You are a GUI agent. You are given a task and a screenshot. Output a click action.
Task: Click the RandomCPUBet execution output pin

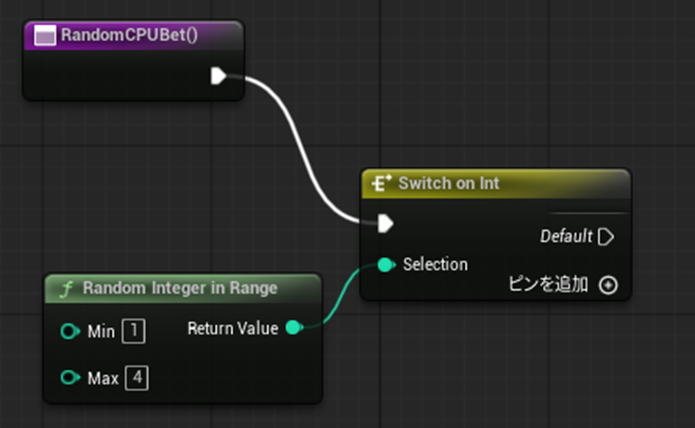tap(219, 76)
